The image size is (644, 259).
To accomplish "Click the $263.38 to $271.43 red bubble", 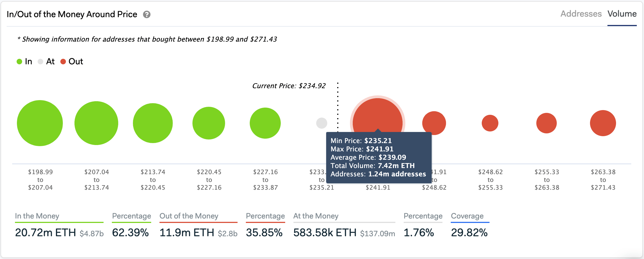I will coord(603,123).
